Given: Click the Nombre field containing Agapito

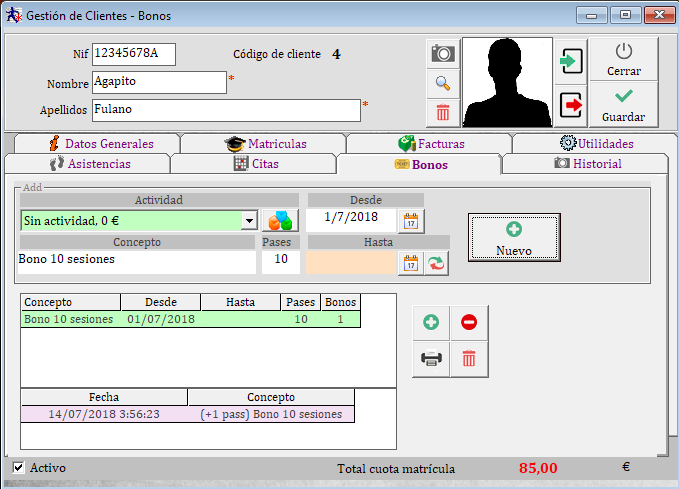Looking at the screenshot, I should tap(159, 82).
